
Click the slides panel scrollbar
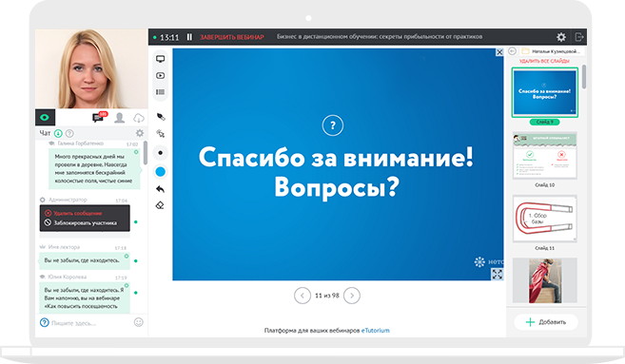[584, 76]
